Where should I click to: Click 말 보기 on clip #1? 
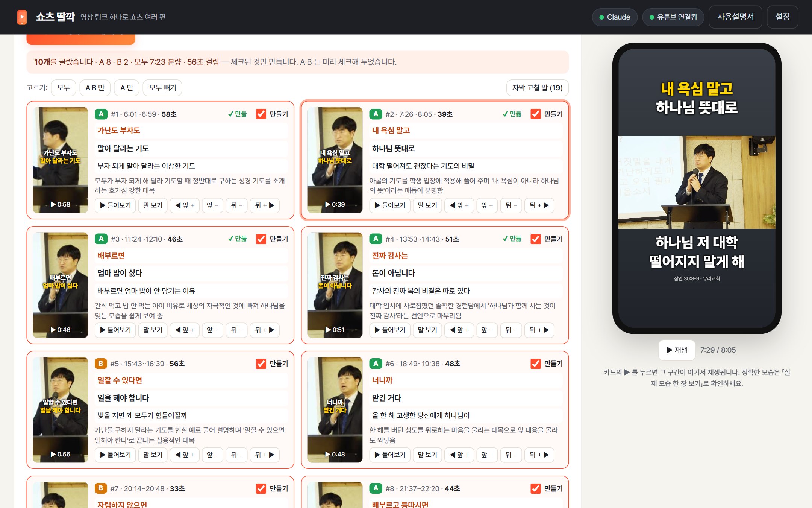(153, 205)
